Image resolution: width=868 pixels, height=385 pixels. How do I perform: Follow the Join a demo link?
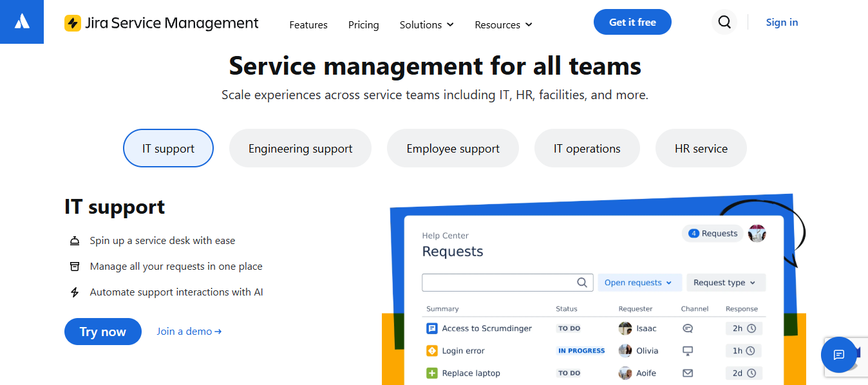(189, 331)
